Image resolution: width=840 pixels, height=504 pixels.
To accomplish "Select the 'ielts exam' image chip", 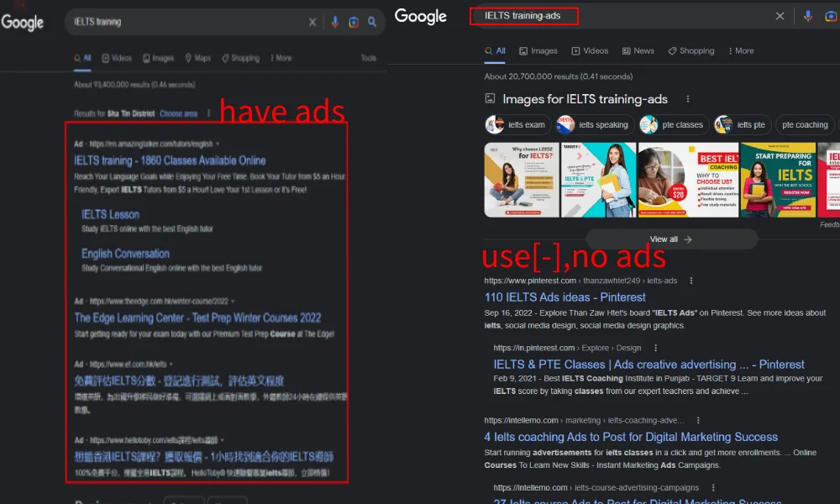I will pos(517,125).
